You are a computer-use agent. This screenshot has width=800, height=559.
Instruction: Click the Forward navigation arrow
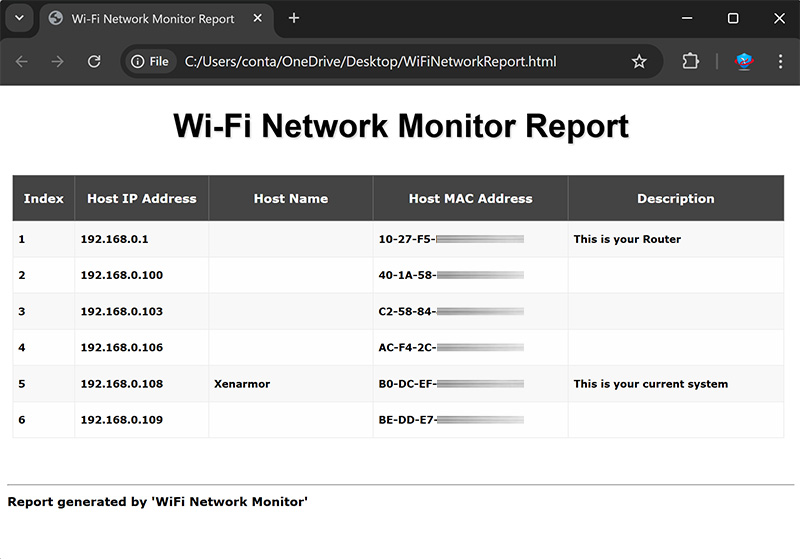[x=58, y=62]
